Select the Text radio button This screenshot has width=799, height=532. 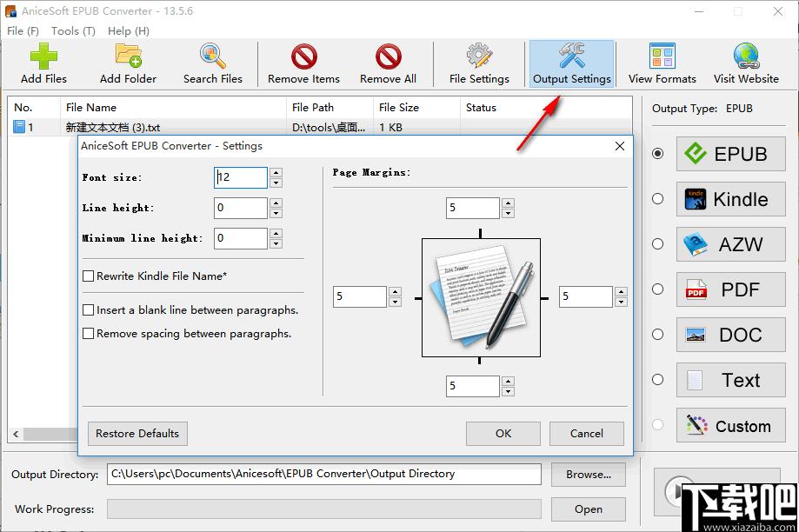coord(658,380)
